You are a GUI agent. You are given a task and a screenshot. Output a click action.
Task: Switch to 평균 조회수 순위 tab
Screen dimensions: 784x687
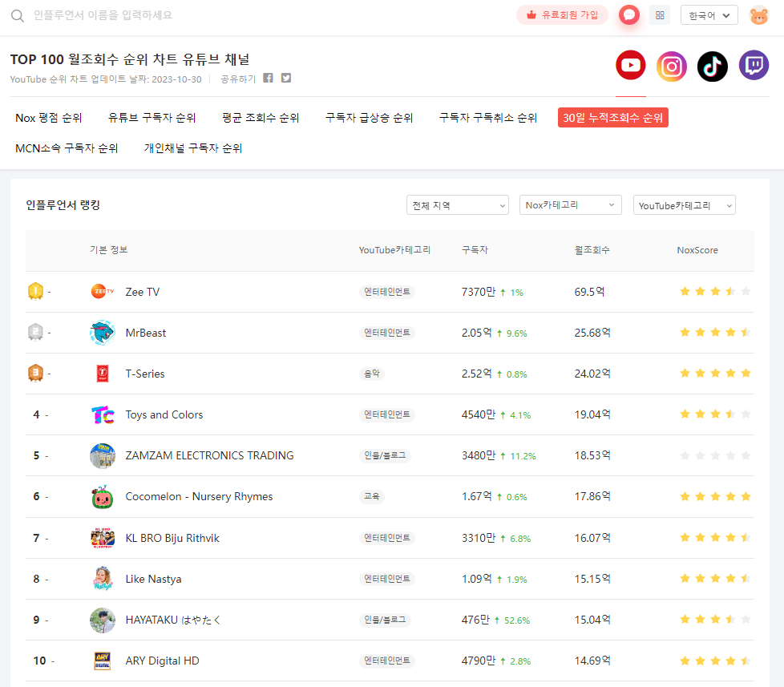tap(261, 118)
